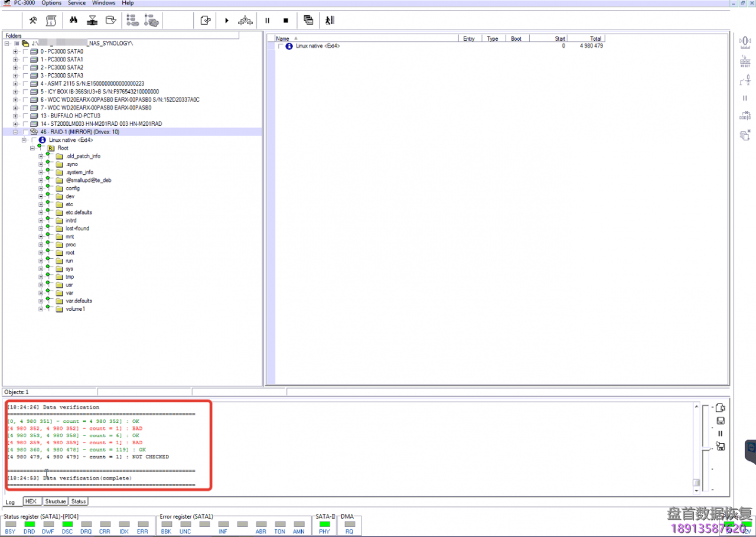Sort the list by the Total column header

click(x=585, y=38)
